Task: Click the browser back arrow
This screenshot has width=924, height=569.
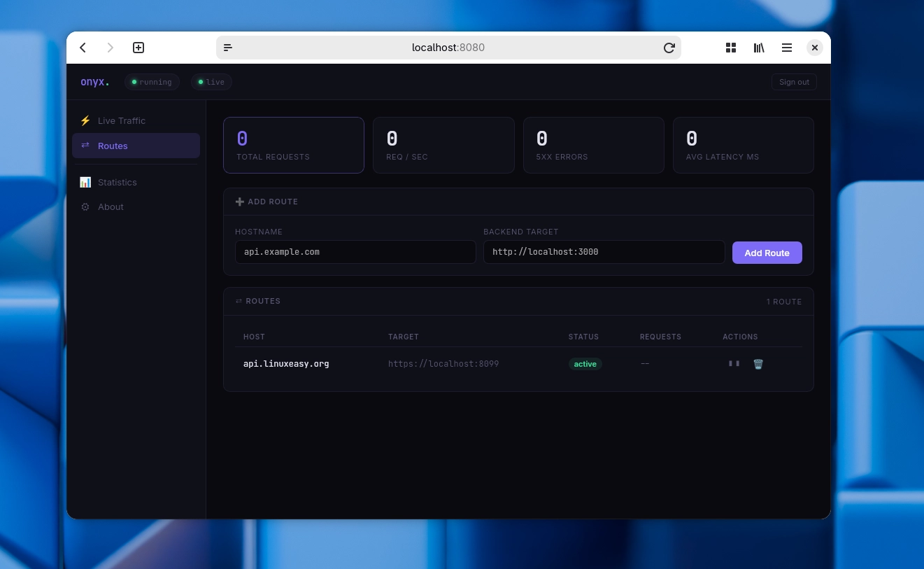Action: tap(83, 48)
